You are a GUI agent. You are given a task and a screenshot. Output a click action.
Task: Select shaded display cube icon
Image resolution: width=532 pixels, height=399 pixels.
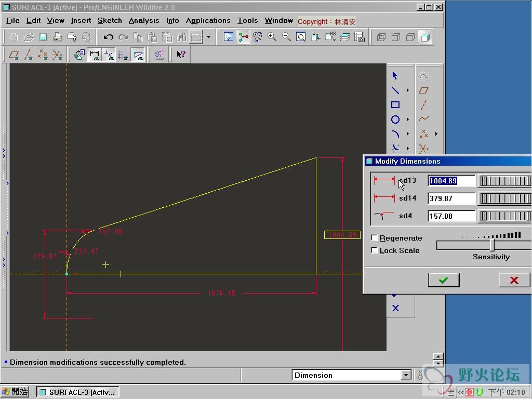(x=425, y=37)
